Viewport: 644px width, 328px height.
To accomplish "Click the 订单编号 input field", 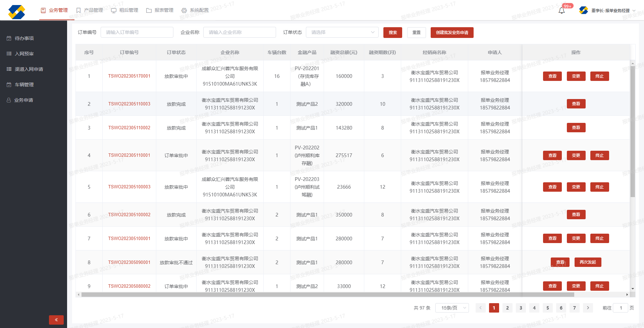I will click(x=137, y=32).
